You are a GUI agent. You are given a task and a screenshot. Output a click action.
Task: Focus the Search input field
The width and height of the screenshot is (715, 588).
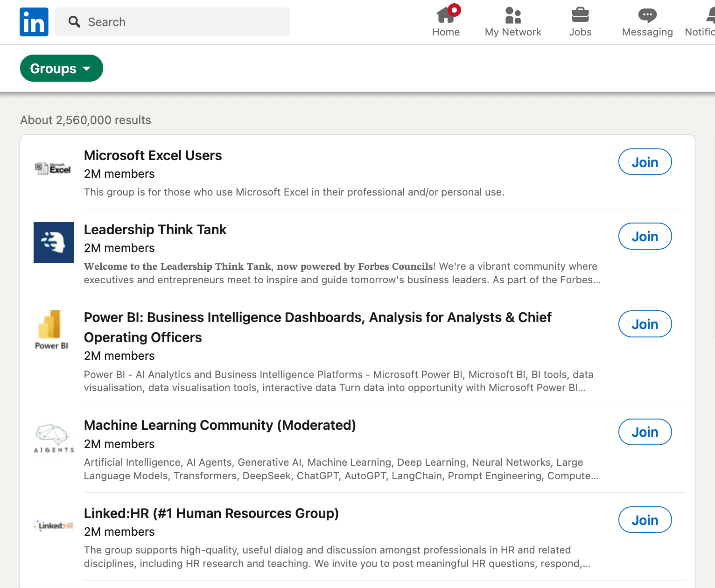pos(172,21)
